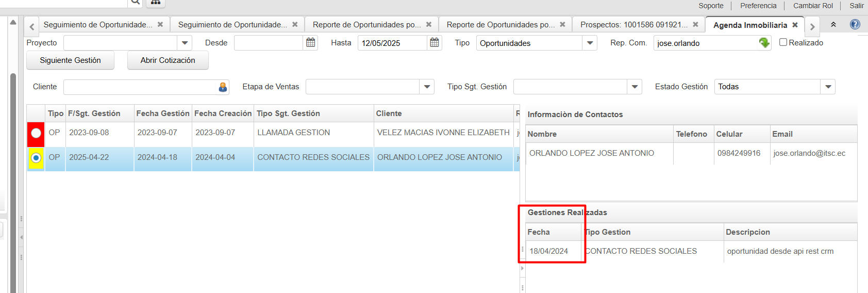The image size is (868, 293).
Task: Click the double-chevron collapse header icon
Action: [833, 24]
